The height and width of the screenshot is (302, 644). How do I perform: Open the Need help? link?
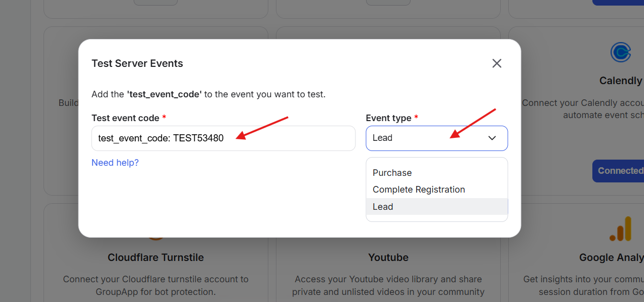click(x=115, y=163)
